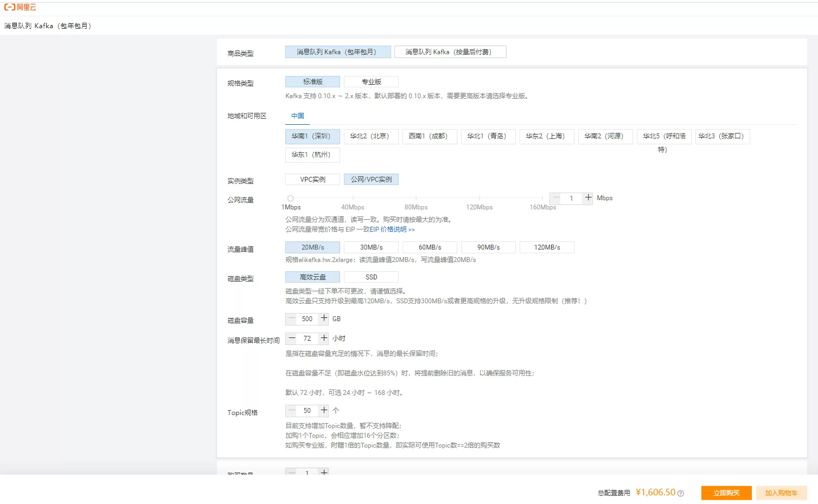
Task: Select region 华北5（呼和浩特）
Action: tap(664, 136)
